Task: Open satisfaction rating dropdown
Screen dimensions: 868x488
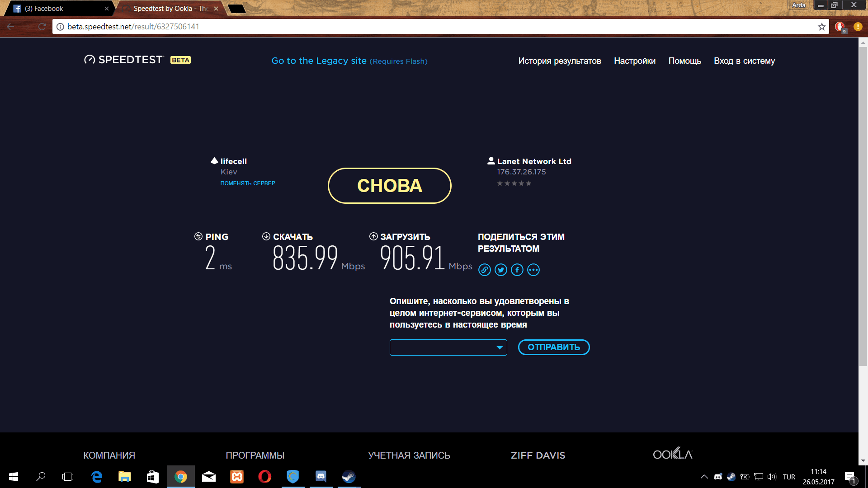Action: (x=448, y=347)
